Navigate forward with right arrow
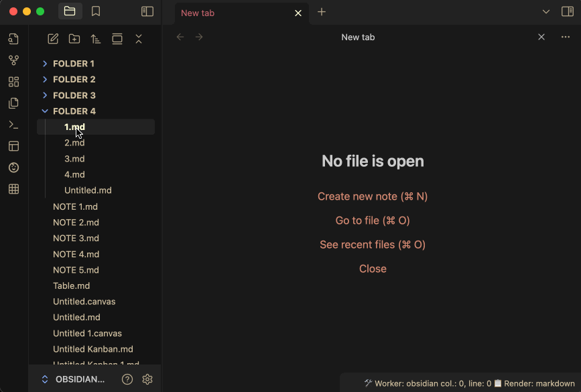This screenshot has width=581, height=392. 199,37
